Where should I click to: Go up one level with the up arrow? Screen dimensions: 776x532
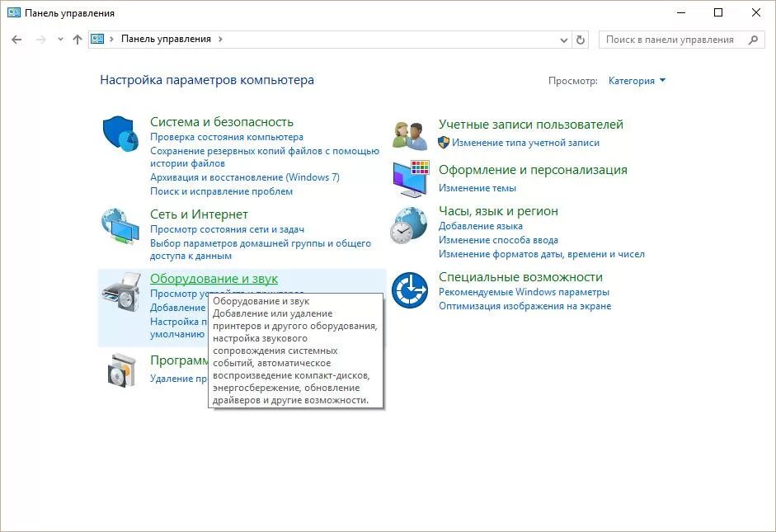point(78,40)
